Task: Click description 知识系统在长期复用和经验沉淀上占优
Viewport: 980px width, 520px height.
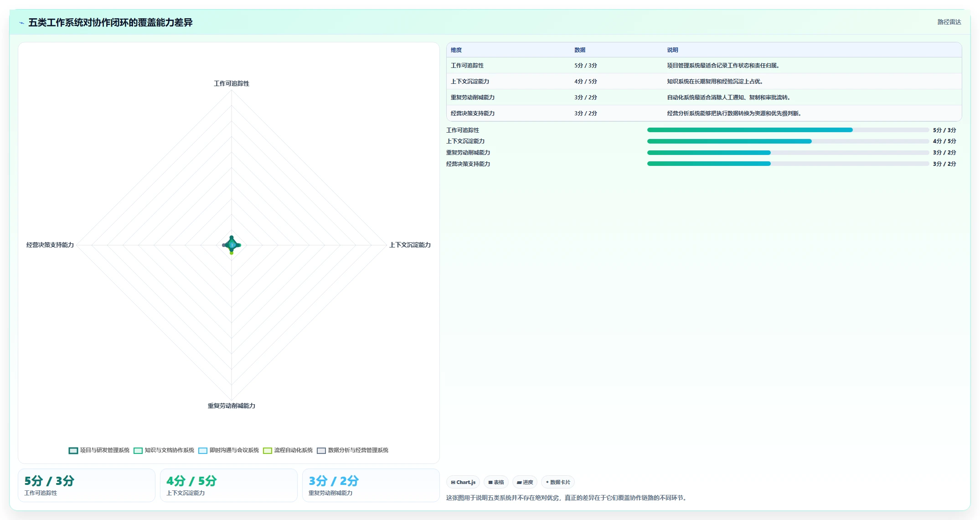Action: pyautogui.click(x=715, y=82)
